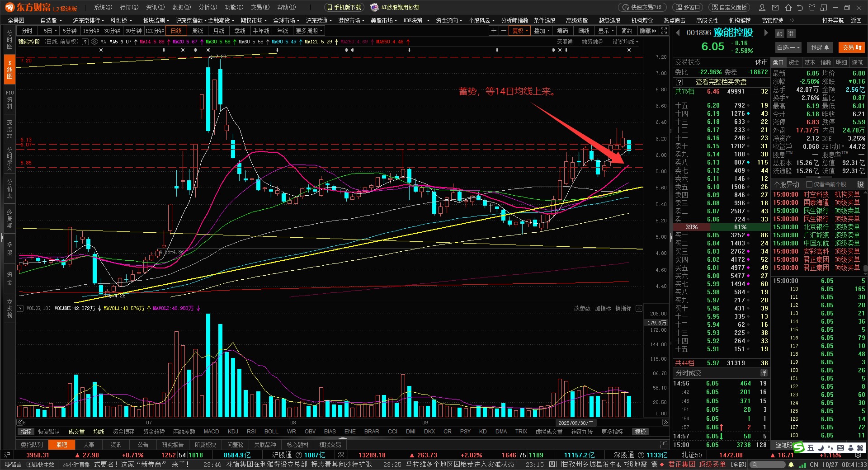Select the MACD indicator tab

coord(211,432)
